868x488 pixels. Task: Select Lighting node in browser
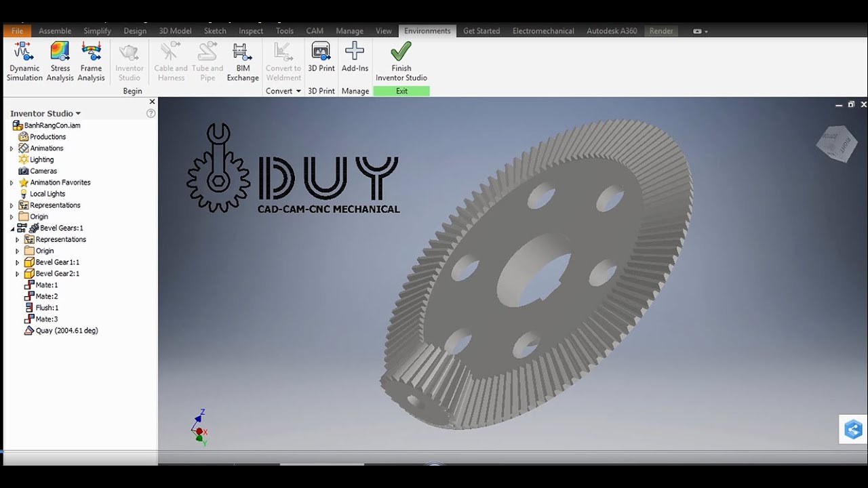coord(36,159)
